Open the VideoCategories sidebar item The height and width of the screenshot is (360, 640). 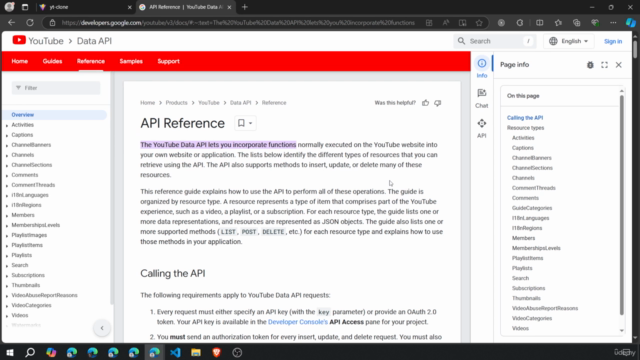coord(31,305)
